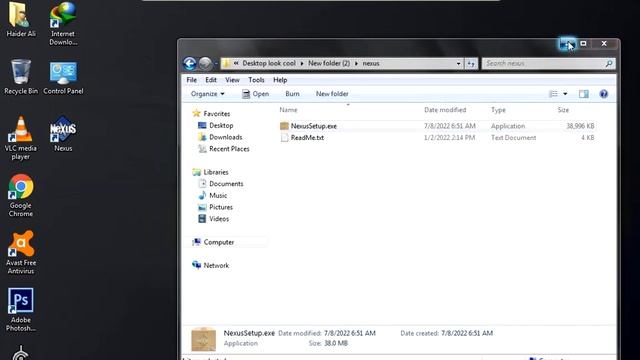Image resolution: width=640 pixels, height=360 pixels.
Task: Expand recent pages arrow beside Forward button
Action: [x=216, y=64]
